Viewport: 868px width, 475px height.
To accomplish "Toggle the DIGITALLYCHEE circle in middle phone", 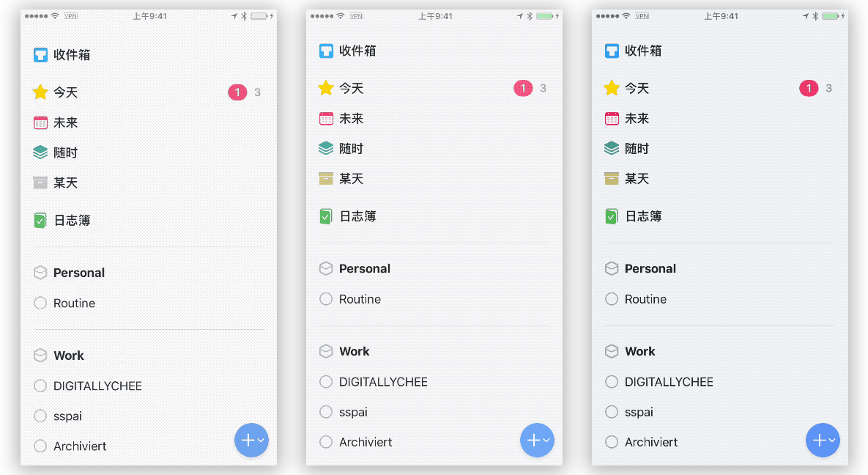I will click(x=326, y=382).
